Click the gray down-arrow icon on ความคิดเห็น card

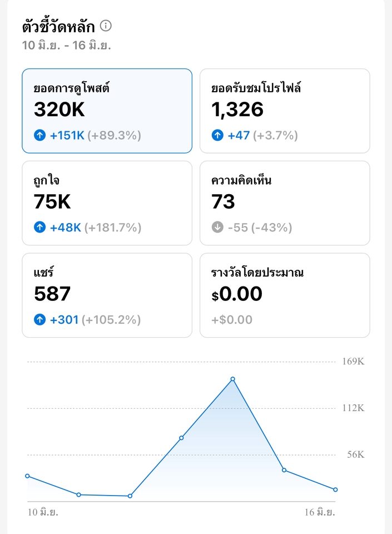[216, 227]
